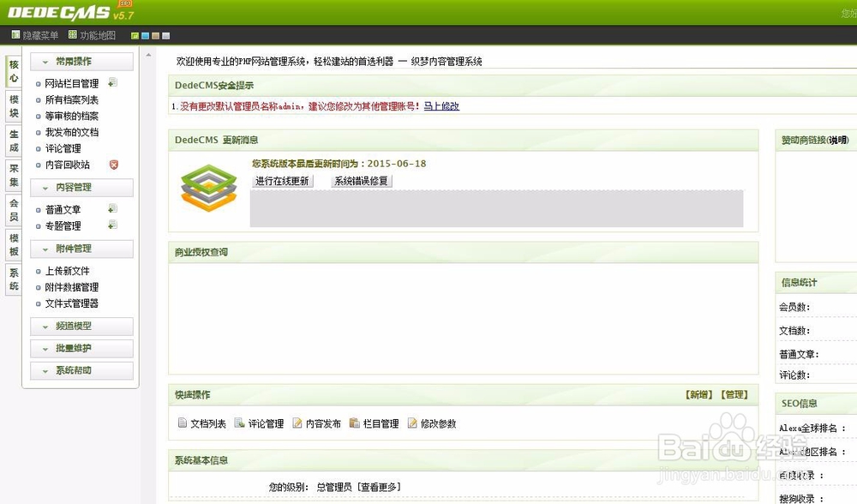857x504 pixels.
Task: Click the 进行在线更新 button
Action: coord(283,181)
